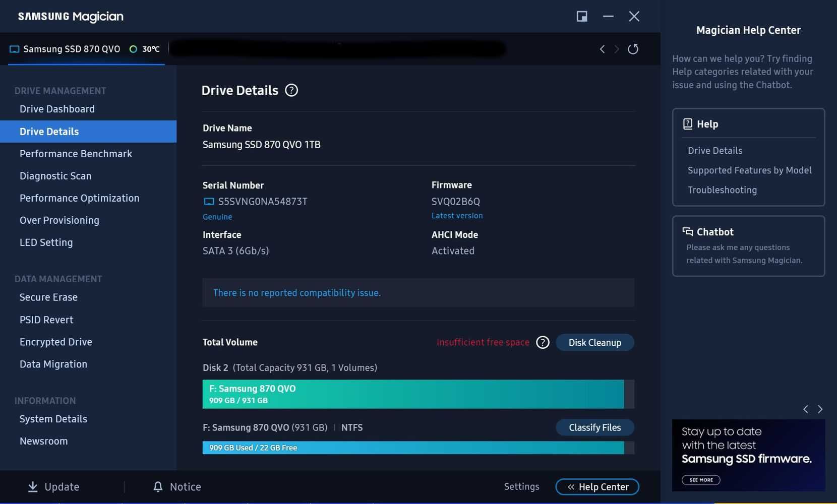Click 'Samsung SSD 870 QVO 1TB' drive name
The height and width of the screenshot is (504, 837).
(x=261, y=145)
